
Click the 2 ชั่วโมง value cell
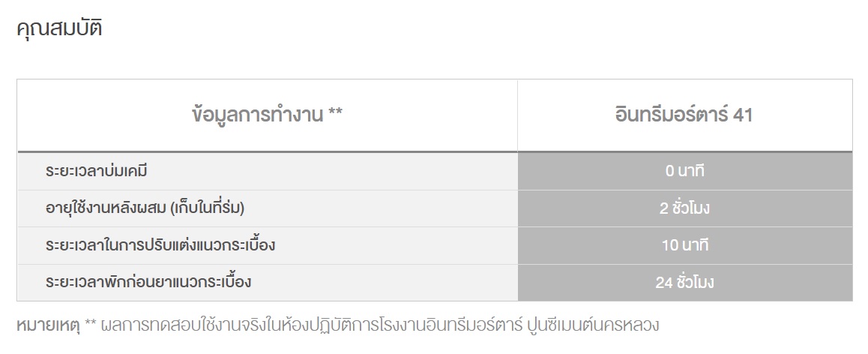pyautogui.click(x=685, y=208)
